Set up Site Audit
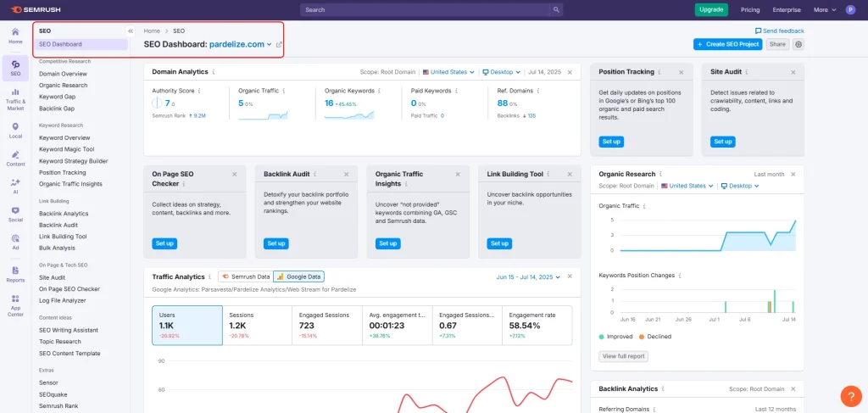868x413 pixels. pos(723,142)
